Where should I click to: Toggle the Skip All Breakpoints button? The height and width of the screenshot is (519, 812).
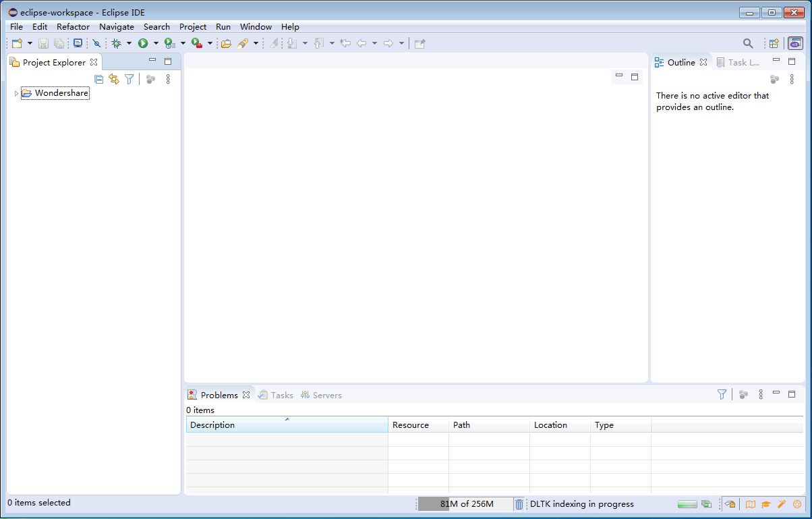96,43
